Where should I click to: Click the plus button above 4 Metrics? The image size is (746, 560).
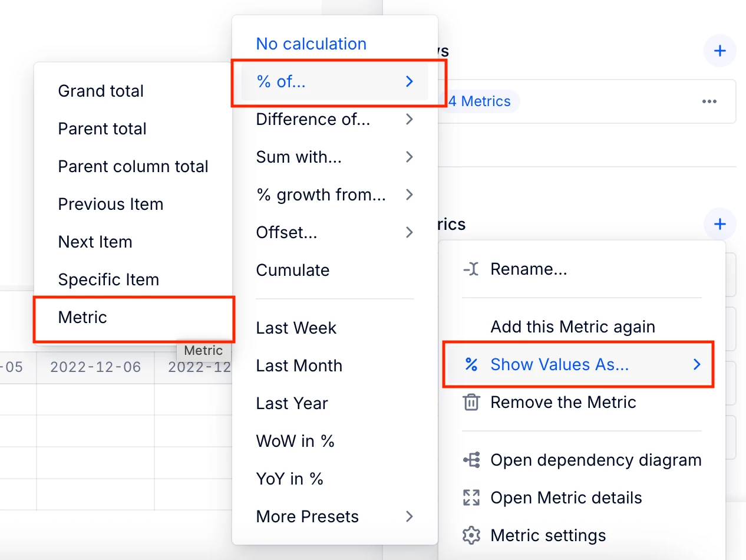(x=719, y=51)
